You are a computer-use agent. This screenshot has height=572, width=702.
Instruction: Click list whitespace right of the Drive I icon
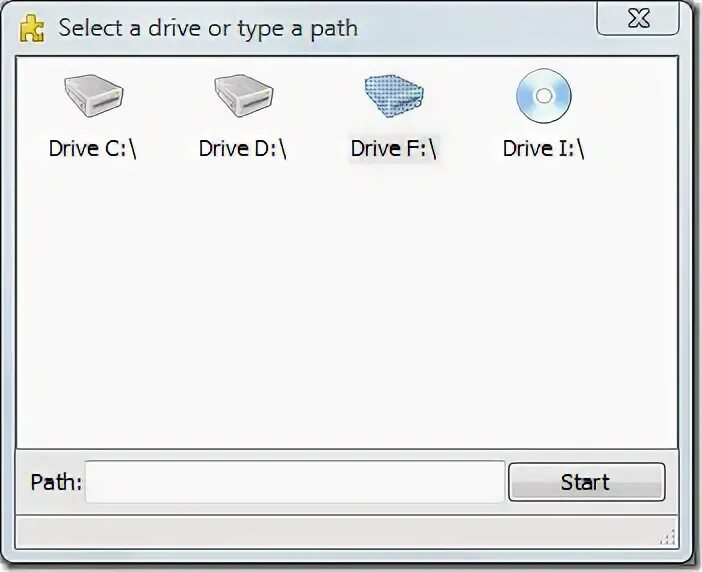click(631, 112)
